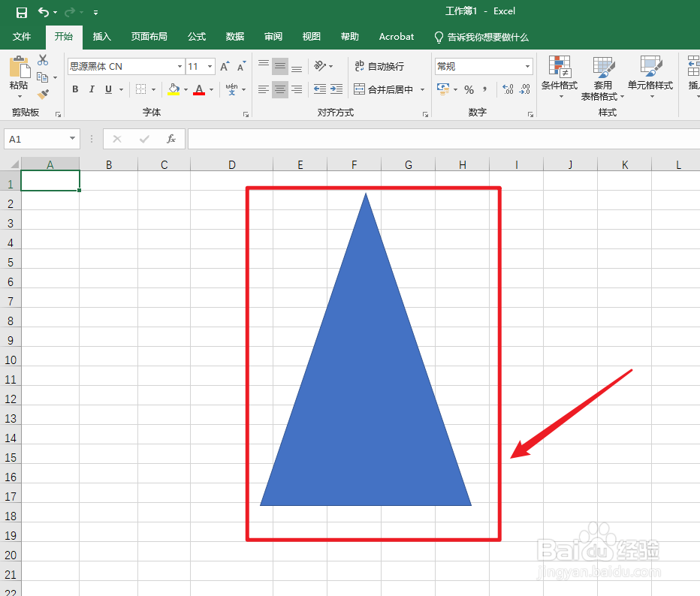Toggle 自动换行 wrap text
The width and height of the screenshot is (700, 596).
379,66
